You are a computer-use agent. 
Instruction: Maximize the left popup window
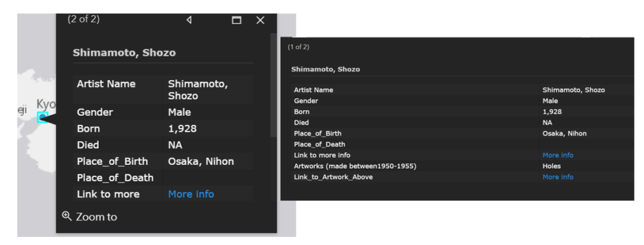(236, 20)
